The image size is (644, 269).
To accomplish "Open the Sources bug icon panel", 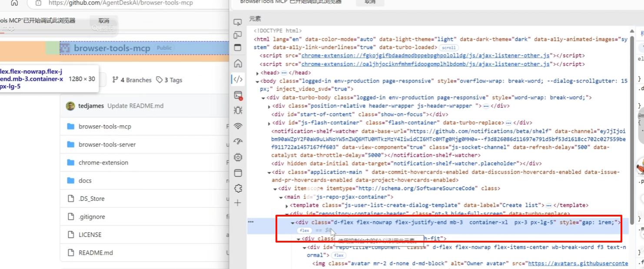I will click(x=238, y=110).
